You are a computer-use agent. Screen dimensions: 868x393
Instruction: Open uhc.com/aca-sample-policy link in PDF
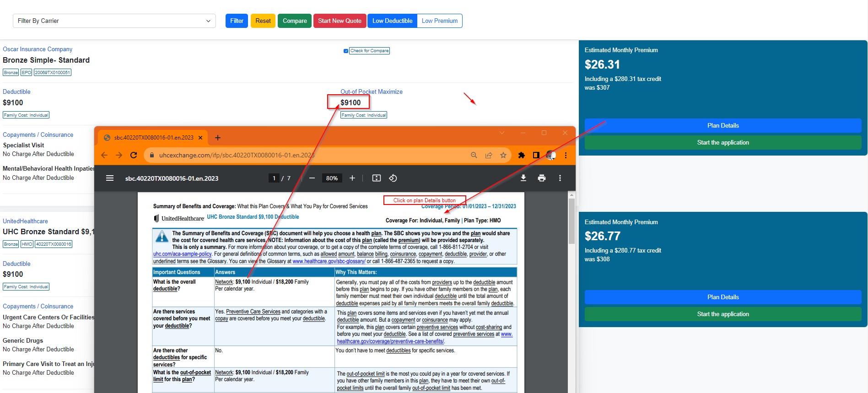(182, 254)
